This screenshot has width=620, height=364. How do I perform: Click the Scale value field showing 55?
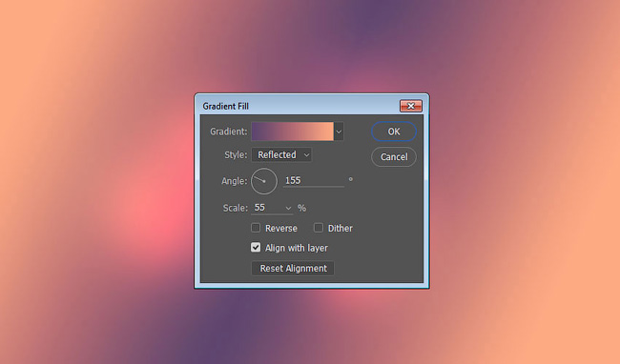268,208
